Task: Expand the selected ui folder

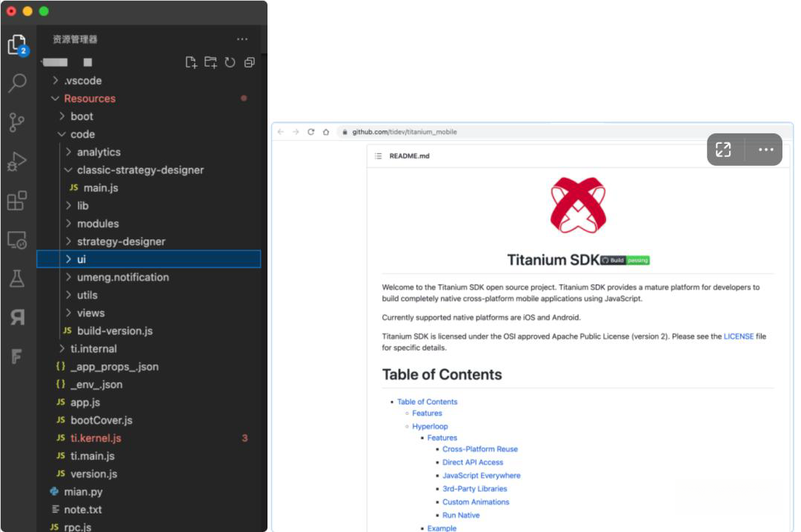Action: coord(149,259)
